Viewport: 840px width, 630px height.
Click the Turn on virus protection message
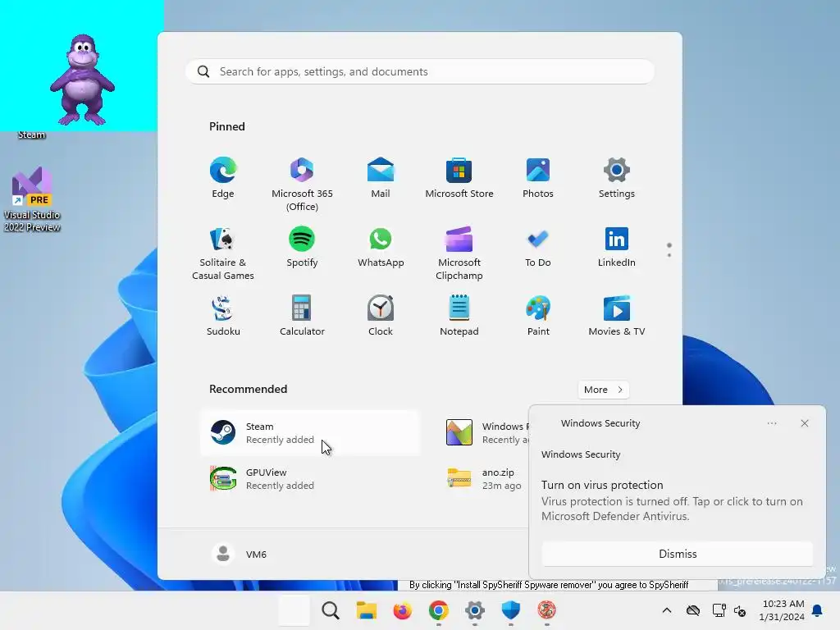pos(673,500)
